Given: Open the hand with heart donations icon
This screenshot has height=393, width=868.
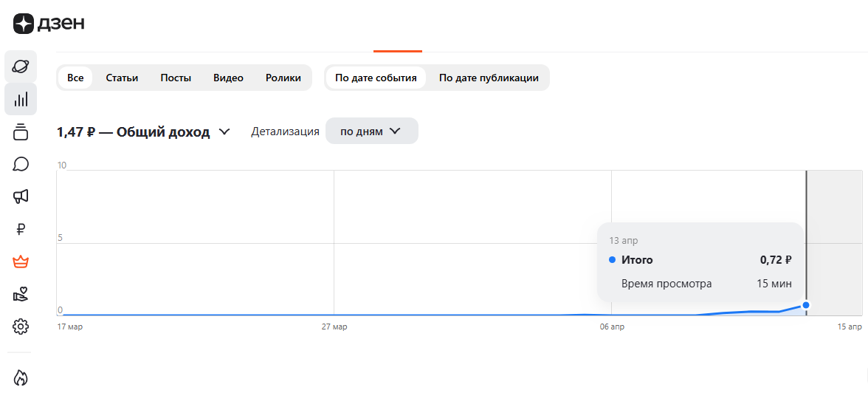Looking at the screenshot, I should (x=21, y=294).
